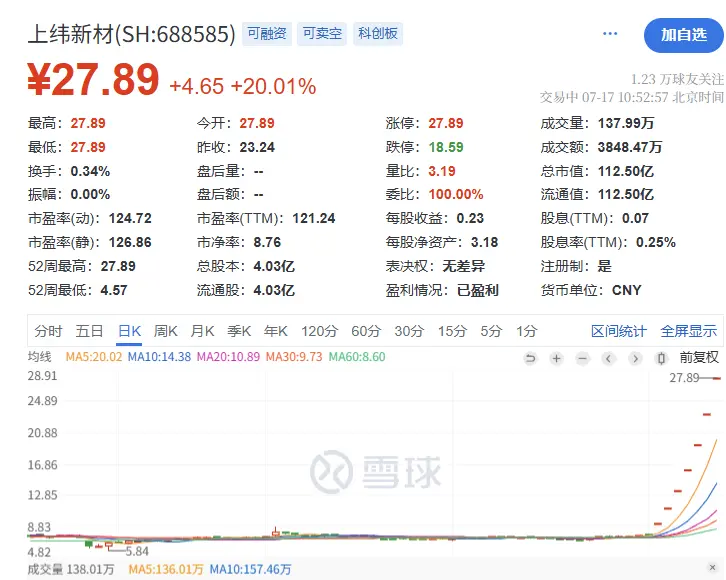Click the candlestick style icon
Screen dimensions: 726x580
pyautogui.click(x=661, y=358)
